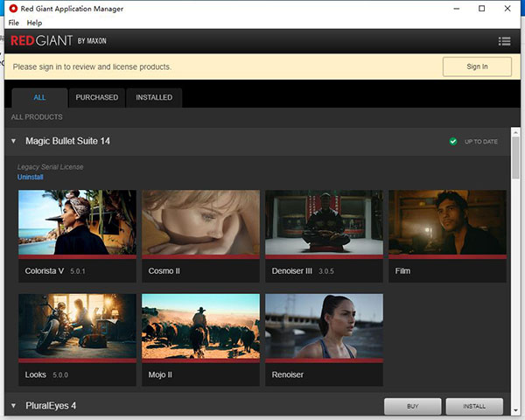Collapse the PluralEyes 4 section

13,406
